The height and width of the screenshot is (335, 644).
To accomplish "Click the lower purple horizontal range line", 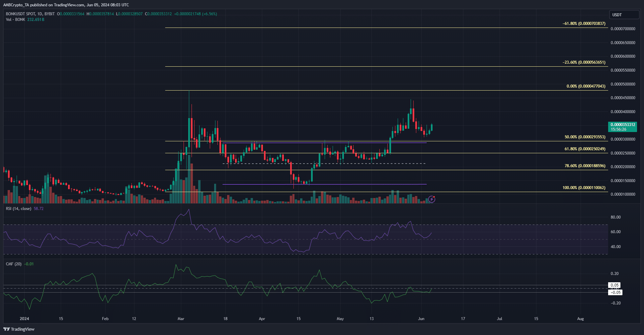I will [x=324, y=184].
